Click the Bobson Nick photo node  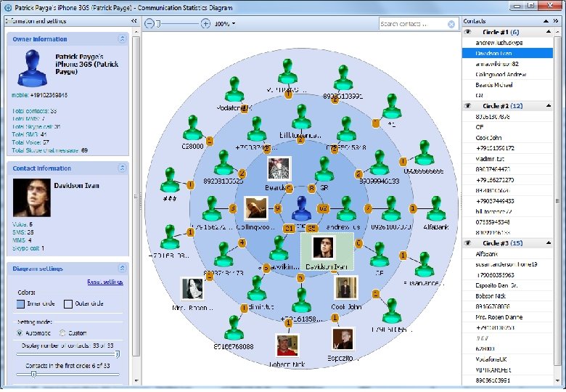tap(287, 345)
